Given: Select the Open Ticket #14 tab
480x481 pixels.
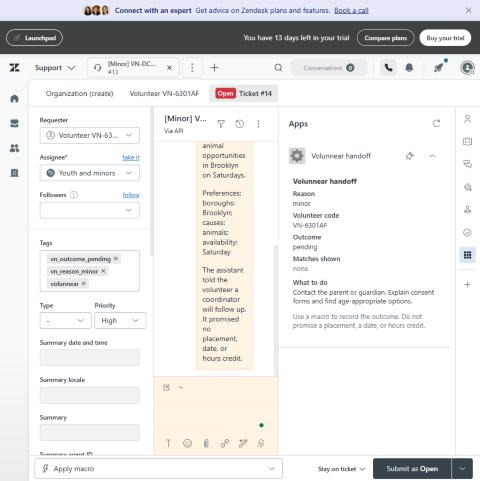Looking at the screenshot, I should pyautogui.click(x=244, y=94).
